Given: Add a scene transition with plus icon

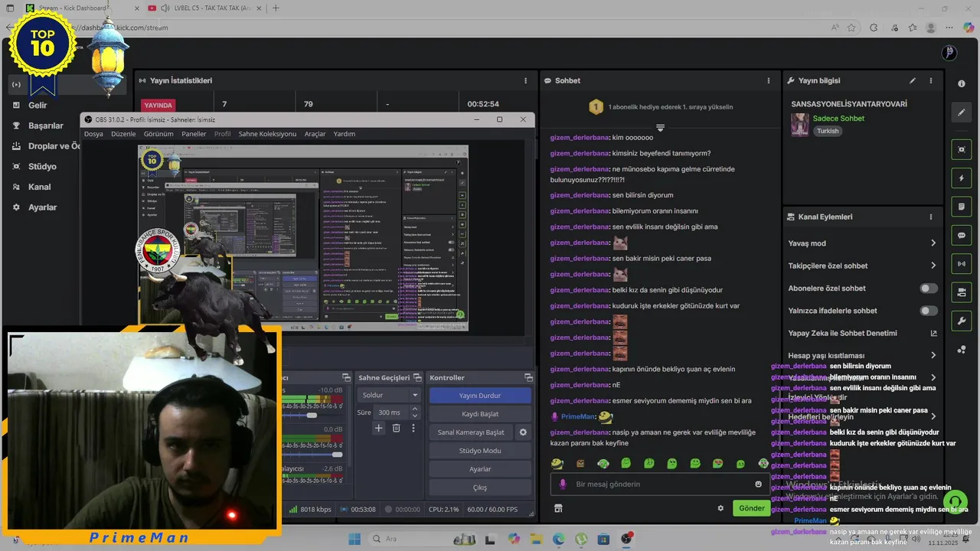Looking at the screenshot, I should coord(378,429).
